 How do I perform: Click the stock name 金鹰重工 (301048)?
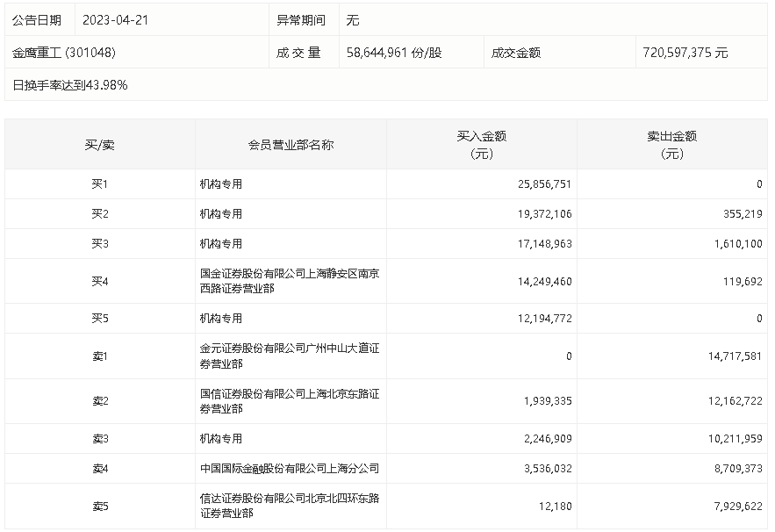[x=64, y=53]
